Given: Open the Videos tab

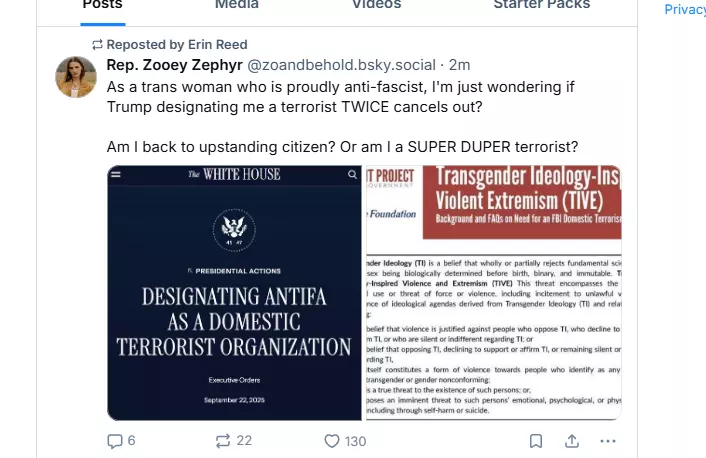Looking at the screenshot, I should 376,5.
